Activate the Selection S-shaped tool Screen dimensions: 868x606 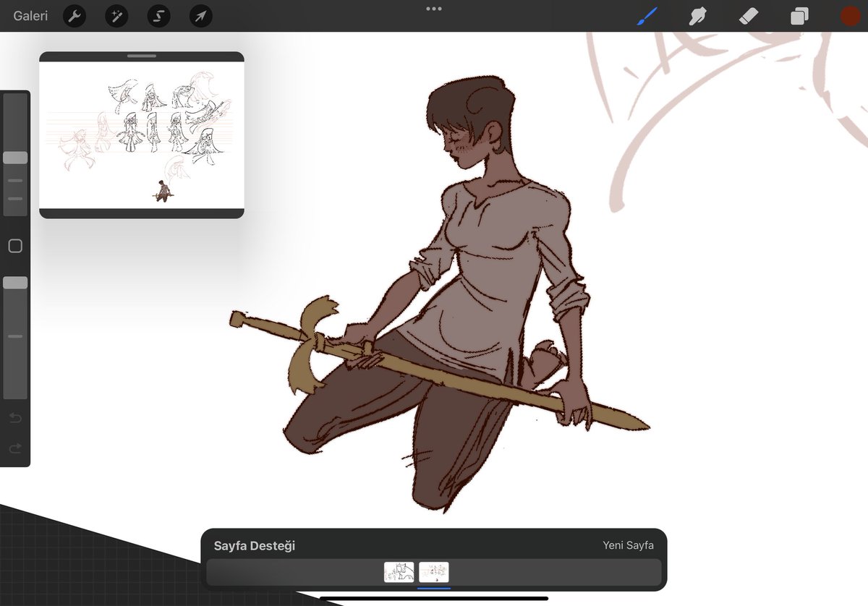coord(158,15)
